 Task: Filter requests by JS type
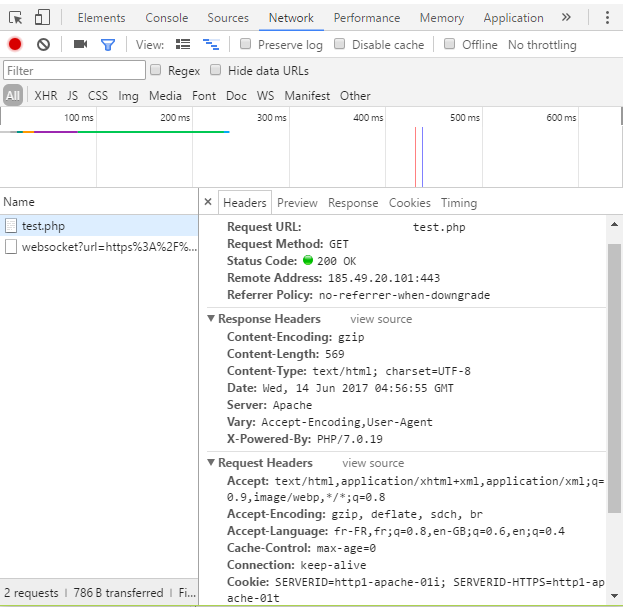click(x=72, y=96)
